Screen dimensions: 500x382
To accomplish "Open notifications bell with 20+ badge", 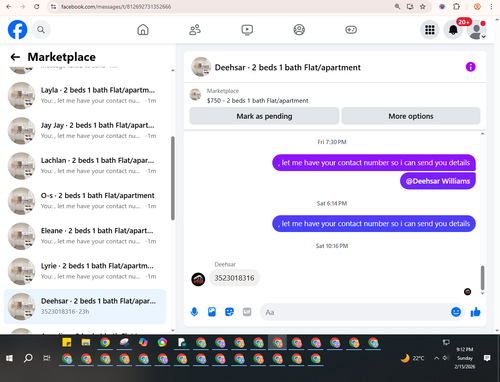I will click(453, 30).
